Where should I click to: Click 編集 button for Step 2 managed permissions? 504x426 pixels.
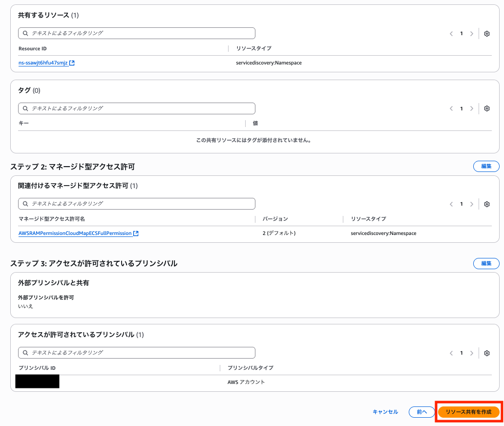tap(486, 166)
